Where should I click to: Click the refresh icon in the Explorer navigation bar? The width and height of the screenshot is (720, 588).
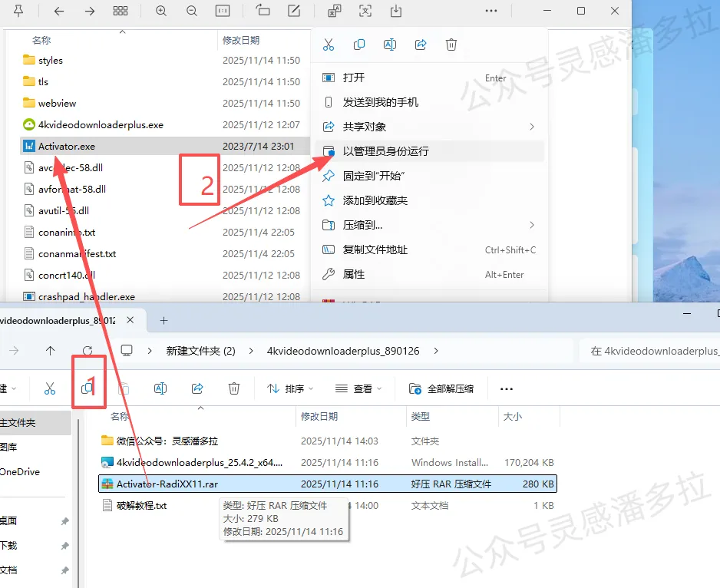[88, 351]
